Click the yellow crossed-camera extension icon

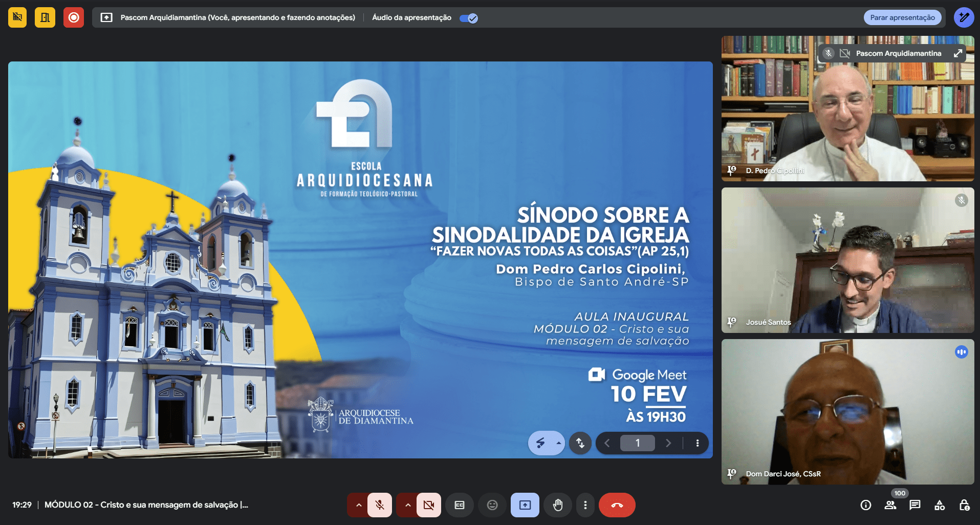point(17,17)
